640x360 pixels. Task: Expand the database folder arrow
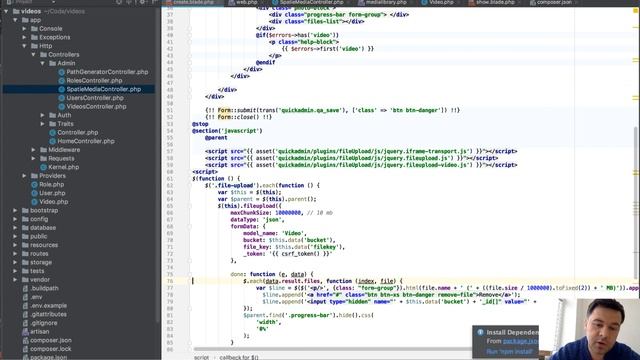16,228
